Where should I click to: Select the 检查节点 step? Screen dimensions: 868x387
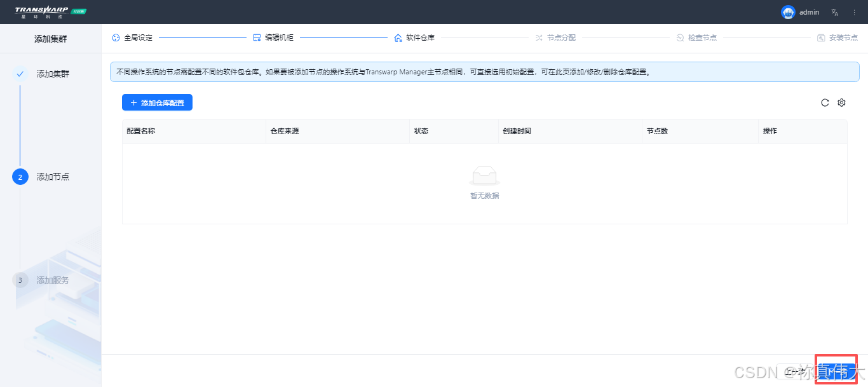pos(702,37)
